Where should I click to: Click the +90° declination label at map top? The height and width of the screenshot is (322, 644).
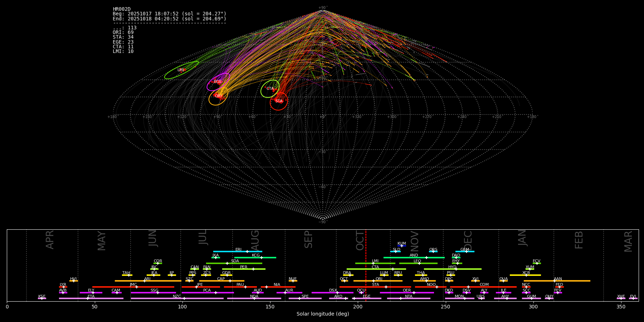tap(323, 8)
